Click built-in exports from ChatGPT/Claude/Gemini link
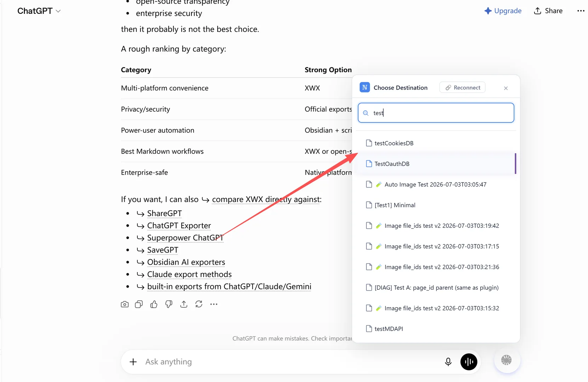 229,286
